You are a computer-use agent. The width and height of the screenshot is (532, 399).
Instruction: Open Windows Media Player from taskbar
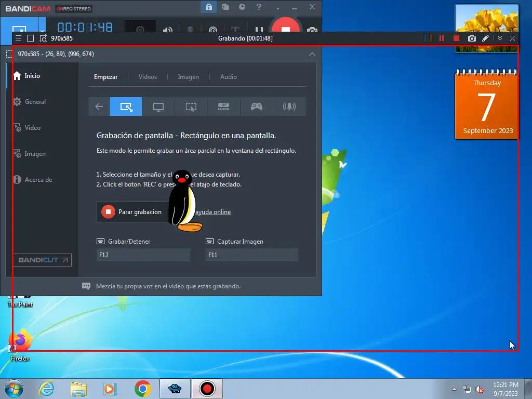click(110, 389)
